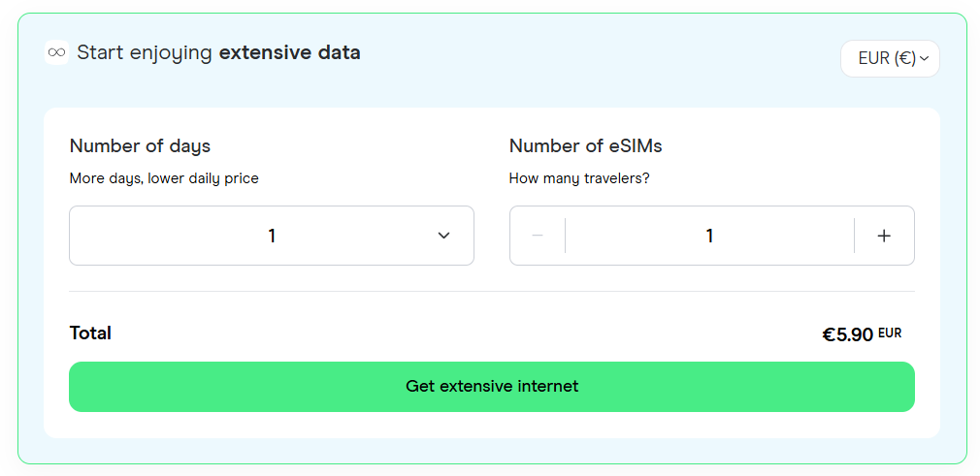Click the Total label
980x476 pixels.
tap(90, 333)
